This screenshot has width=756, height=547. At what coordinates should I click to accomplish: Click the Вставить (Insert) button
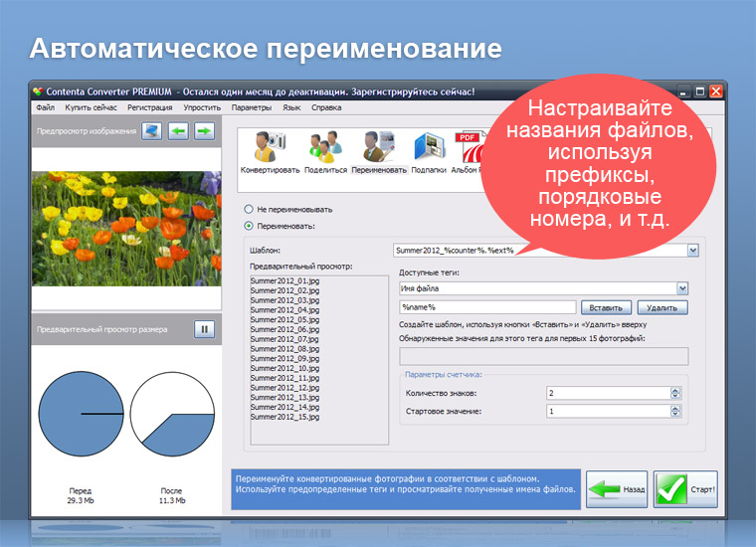pos(606,307)
